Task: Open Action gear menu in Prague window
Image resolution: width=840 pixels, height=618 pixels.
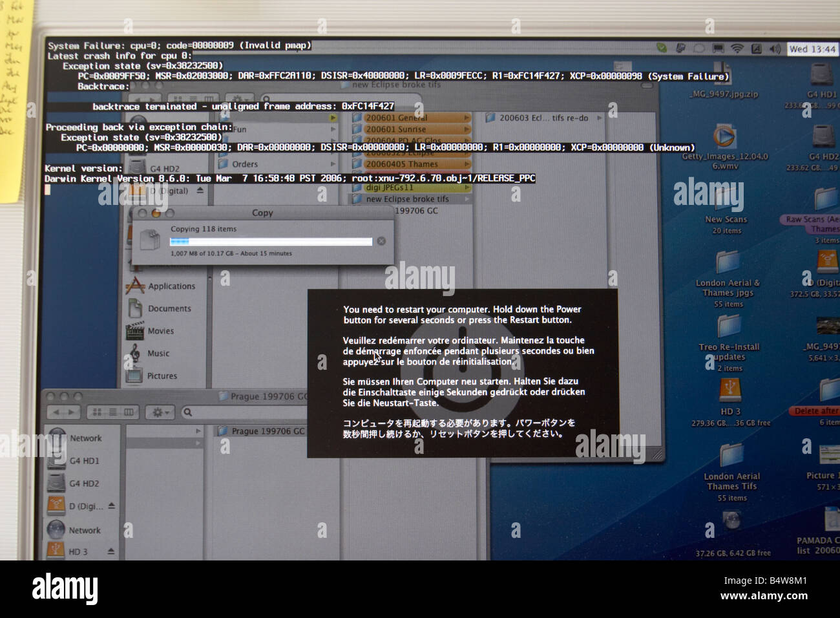Action: 159,412
